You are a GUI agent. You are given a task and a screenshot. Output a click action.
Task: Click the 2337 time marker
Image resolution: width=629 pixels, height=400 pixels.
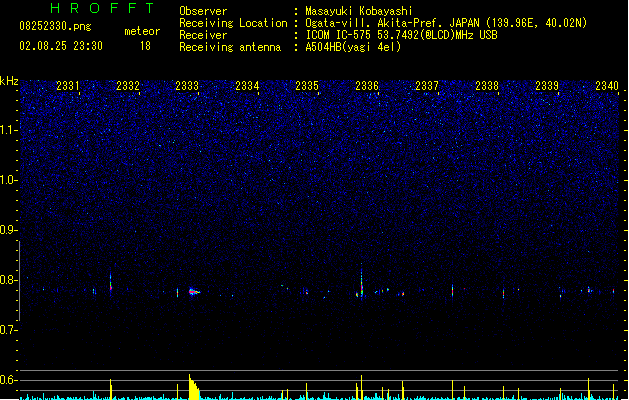427,86
